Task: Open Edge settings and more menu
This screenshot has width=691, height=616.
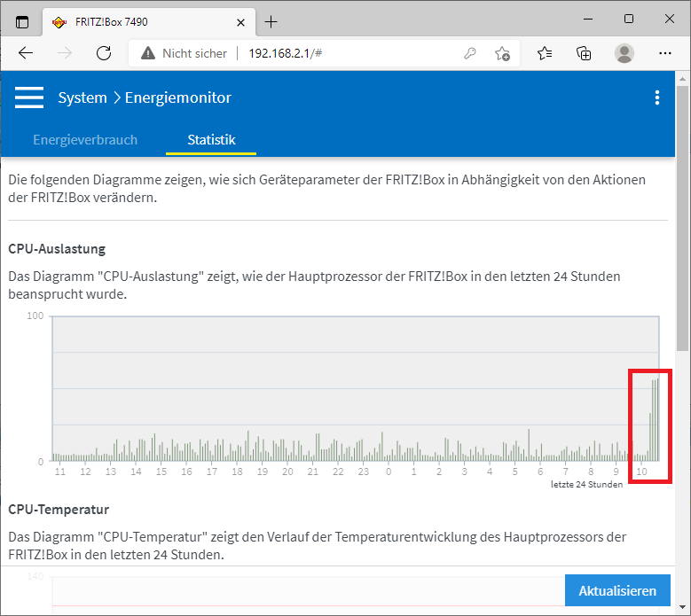Action: click(664, 53)
